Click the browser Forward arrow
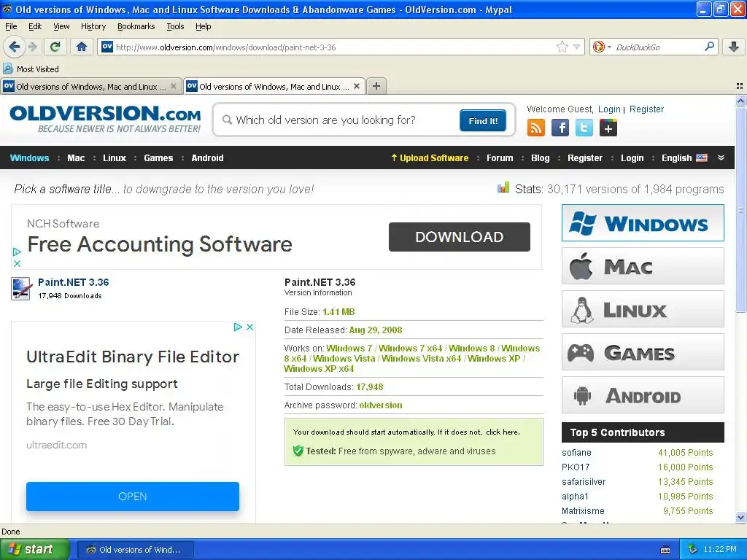Viewport: 747px width, 560px height. [32, 47]
